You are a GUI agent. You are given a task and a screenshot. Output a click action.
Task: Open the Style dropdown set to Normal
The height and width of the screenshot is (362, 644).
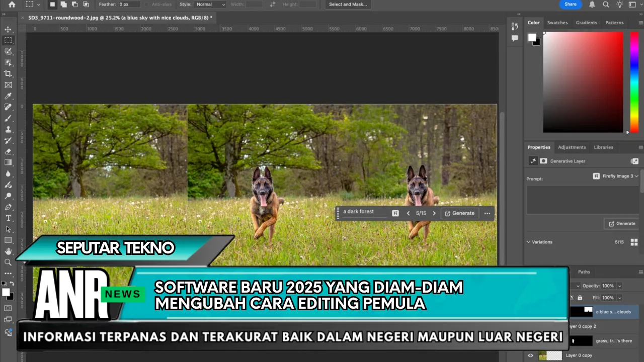(x=210, y=5)
